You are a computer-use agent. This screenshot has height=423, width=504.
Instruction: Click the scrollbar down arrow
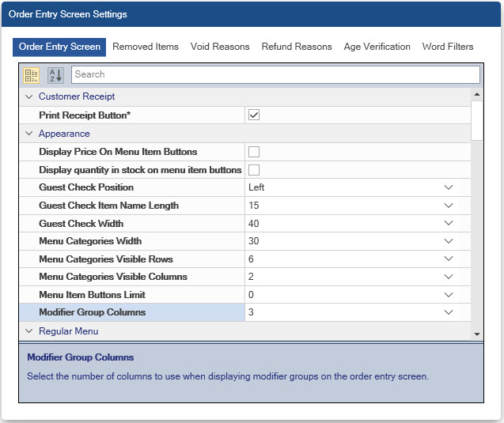coord(476,334)
